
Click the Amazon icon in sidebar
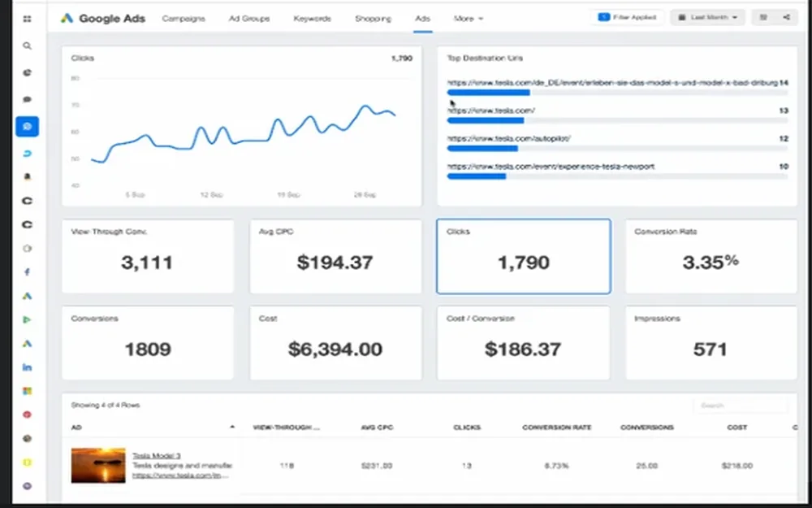[27, 176]
